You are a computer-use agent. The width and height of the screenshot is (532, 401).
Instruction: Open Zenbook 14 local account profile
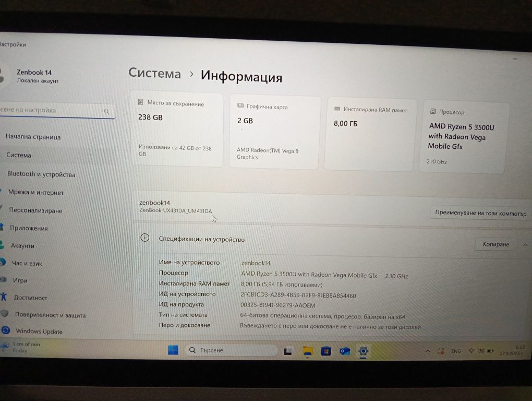tap(34, 76)
